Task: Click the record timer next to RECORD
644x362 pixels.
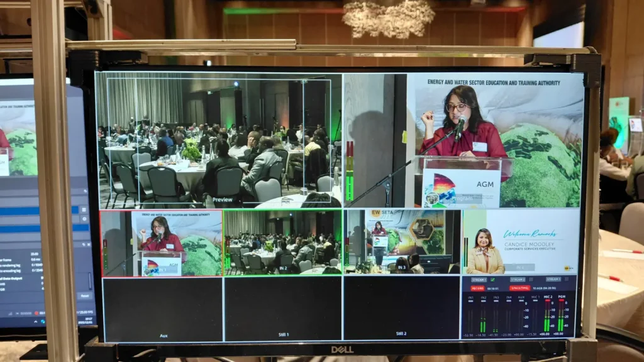Action: click(x=493, y=288)
